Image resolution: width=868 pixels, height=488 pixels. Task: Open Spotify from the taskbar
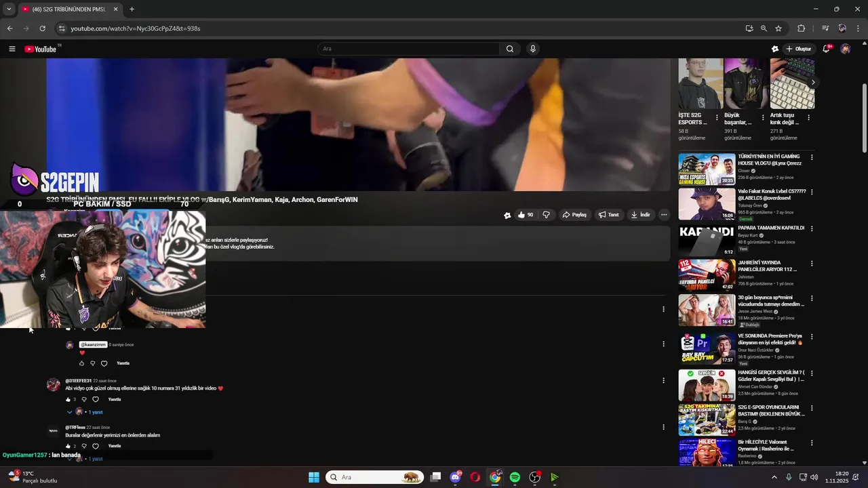click(x=515, y=477)
